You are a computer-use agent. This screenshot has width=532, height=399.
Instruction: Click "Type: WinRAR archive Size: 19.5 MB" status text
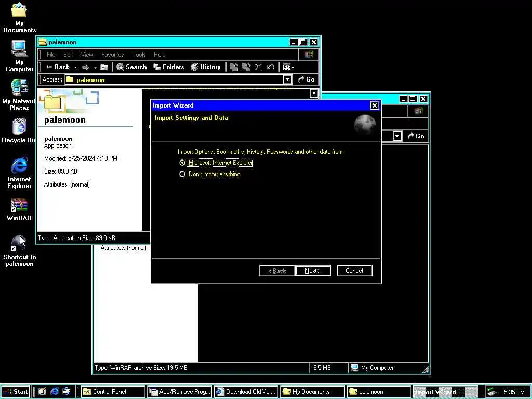[x=141, y=367]
